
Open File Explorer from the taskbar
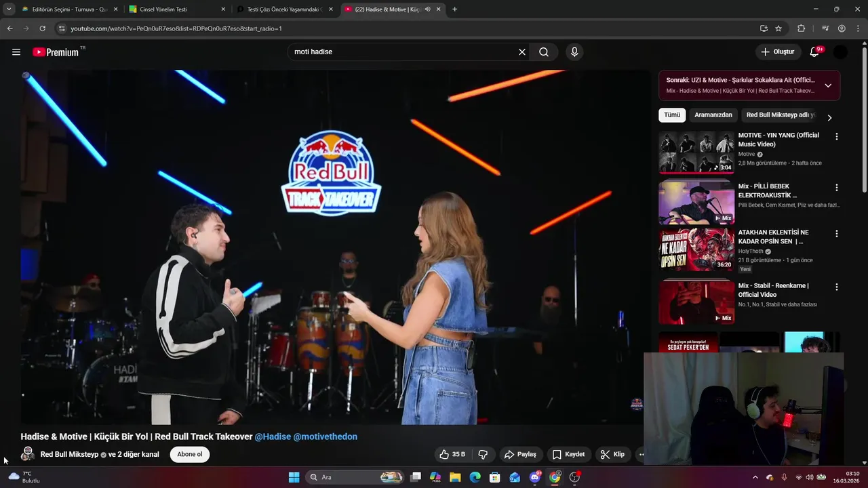pyautogui.click(x=455, y=477)
